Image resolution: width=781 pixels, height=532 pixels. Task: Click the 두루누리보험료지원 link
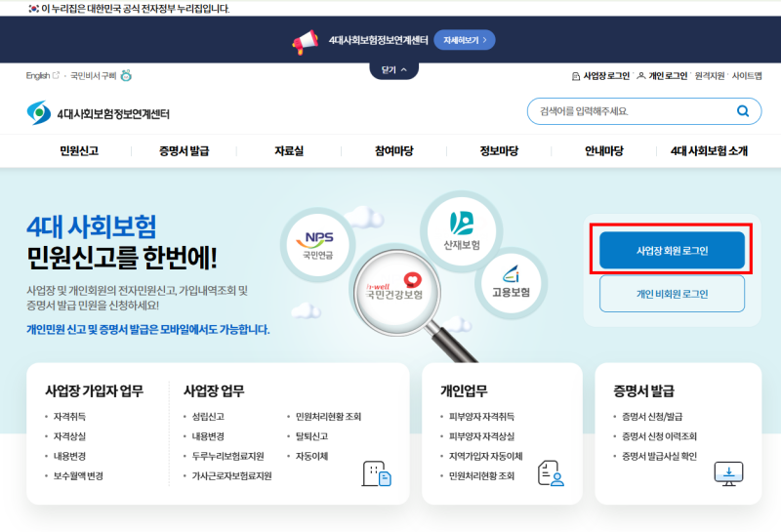coord(228,456)
